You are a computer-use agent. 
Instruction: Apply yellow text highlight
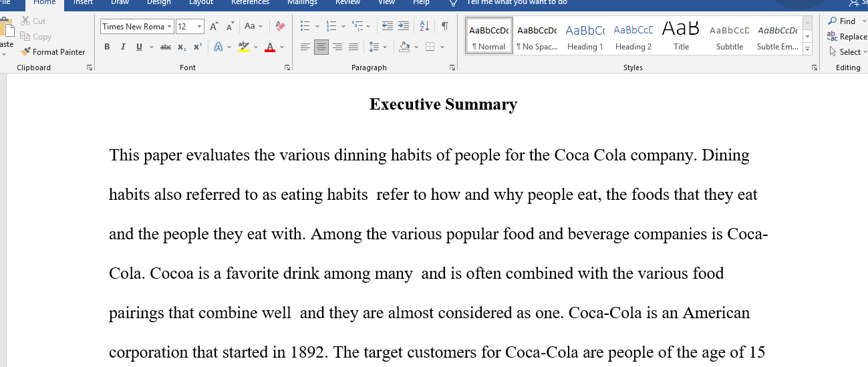point(243,47)
